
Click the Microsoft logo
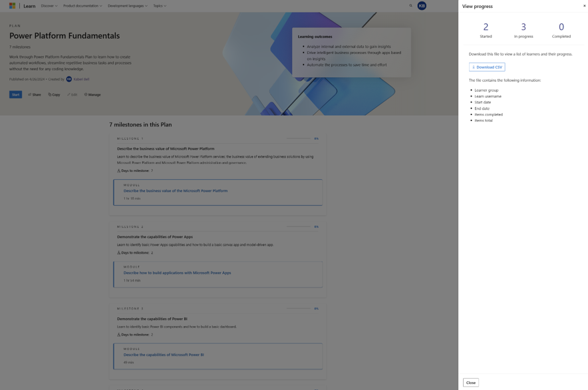click(11, 5)
